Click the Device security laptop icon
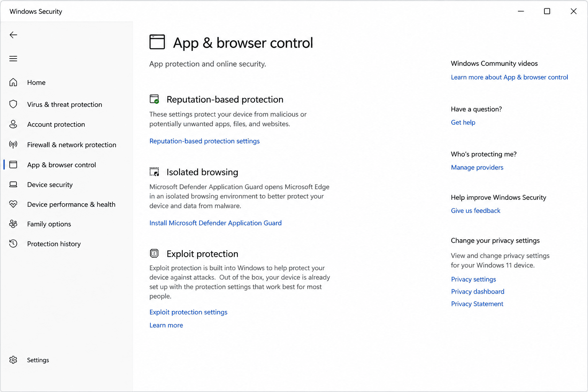The height and width of the screenshot is (392, 588). pyautogui.click(x=13, y=185)
